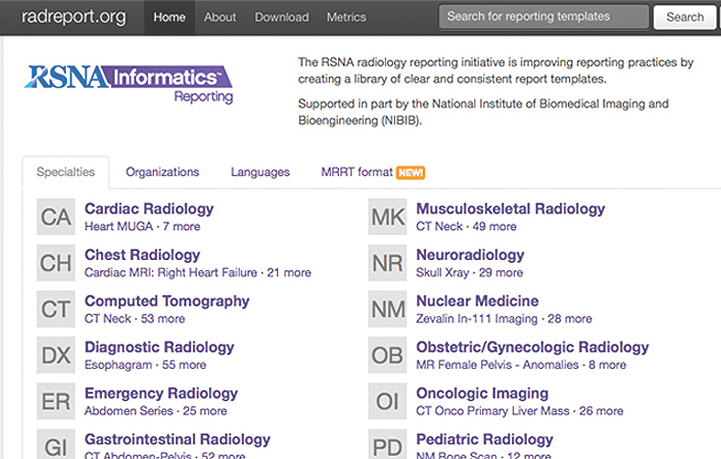Click the NR Neuroradiology icon tile
The height and width of the screenshot is (459, 721).
point(388,263)
